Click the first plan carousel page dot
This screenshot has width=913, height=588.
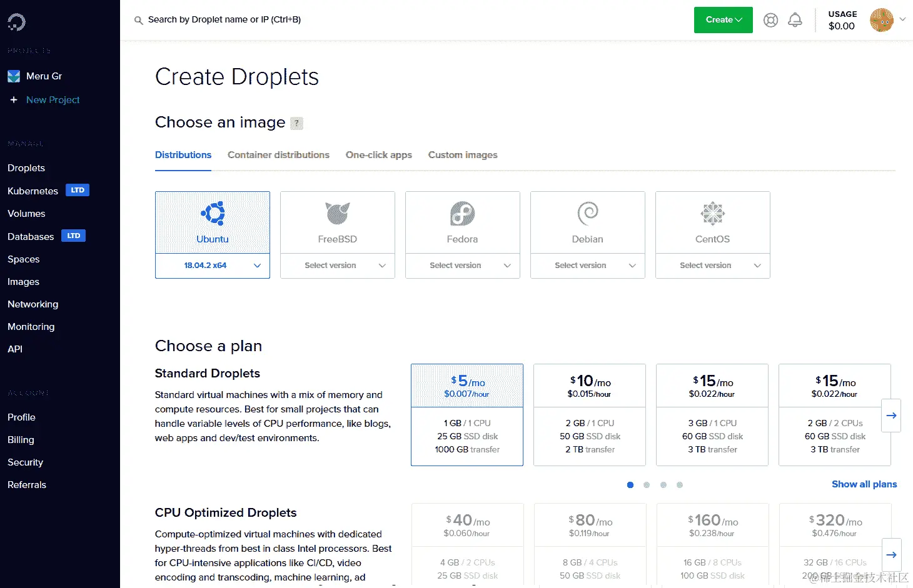click(x=630, y=485)
